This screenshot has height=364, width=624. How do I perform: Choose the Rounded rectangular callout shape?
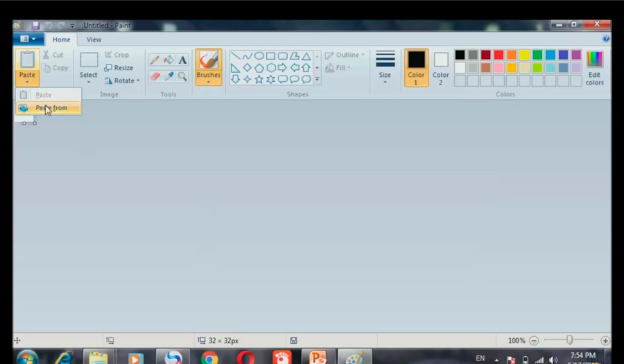pos(283,79)
